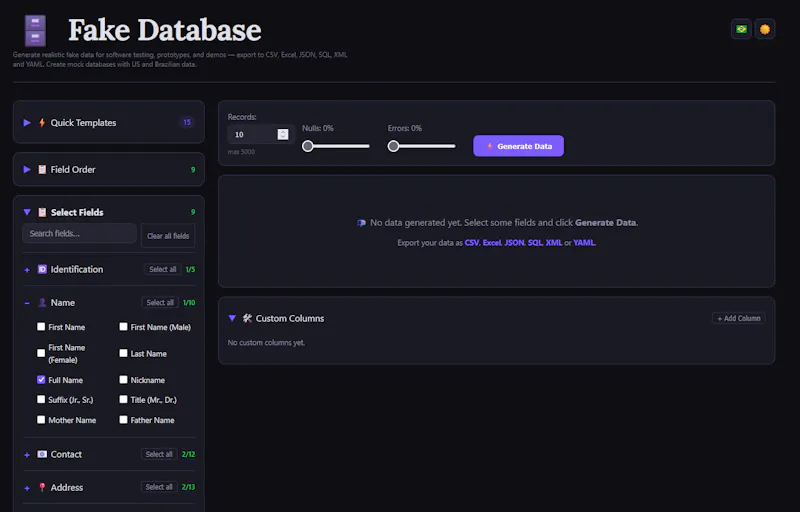The image size is (800, 512).
Task: Click Select all for Contact group
Action: [159, 454]
